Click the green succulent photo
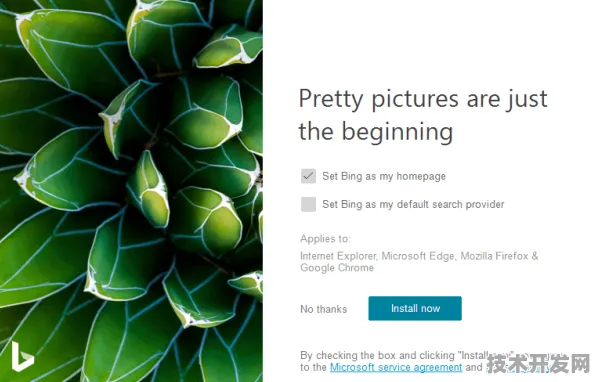This screenshot has height=382, width=596. pos(131,191)
